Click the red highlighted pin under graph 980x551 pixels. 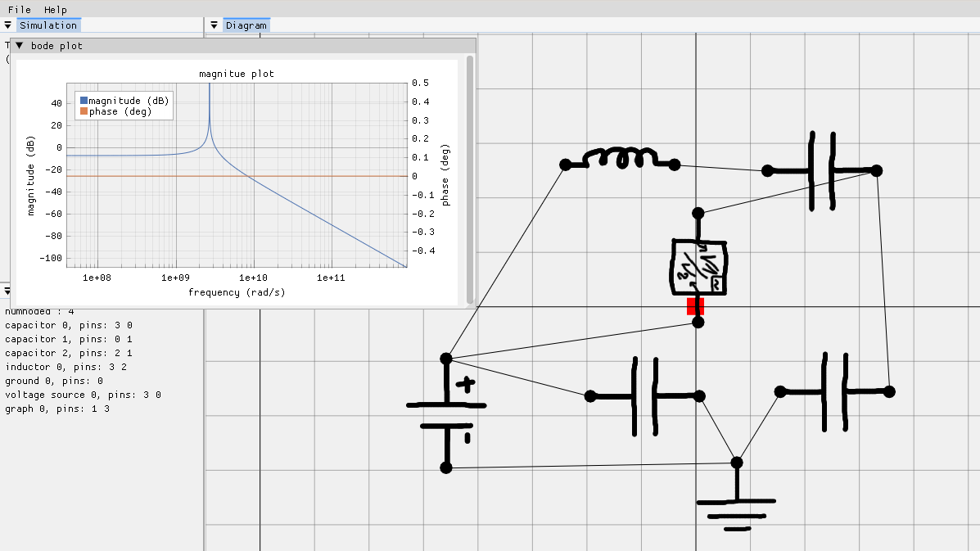pyautogui.click(x=695, y=306)
